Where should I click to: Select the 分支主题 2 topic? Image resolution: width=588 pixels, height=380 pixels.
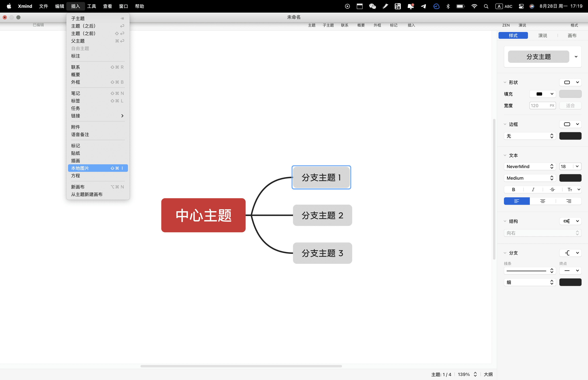pyautogui.click(x=322, y=215)
